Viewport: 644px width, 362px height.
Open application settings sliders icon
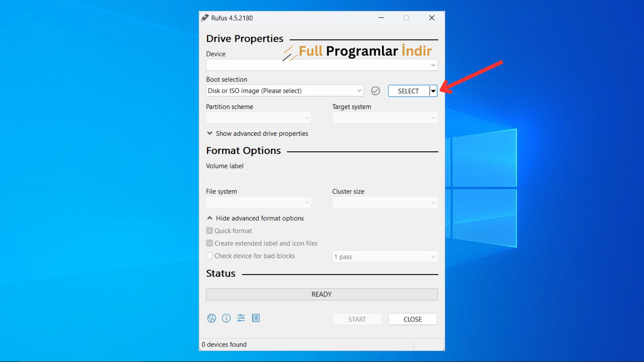[241, 318]
